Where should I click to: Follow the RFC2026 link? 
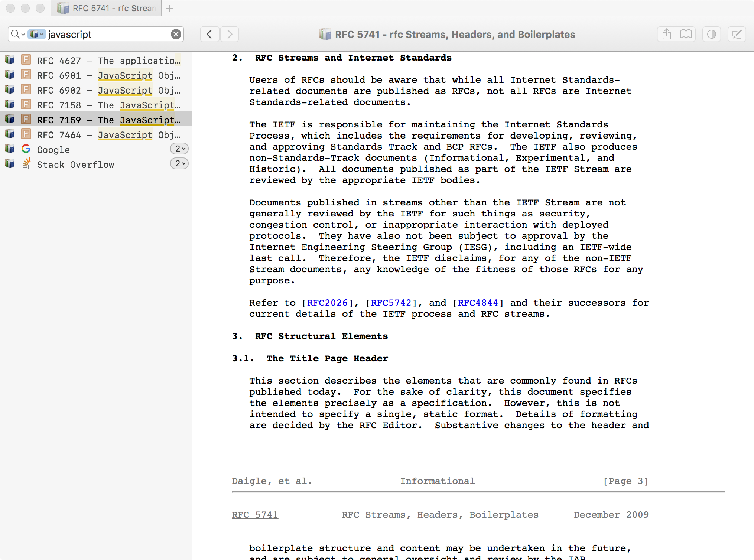point(327,303)
